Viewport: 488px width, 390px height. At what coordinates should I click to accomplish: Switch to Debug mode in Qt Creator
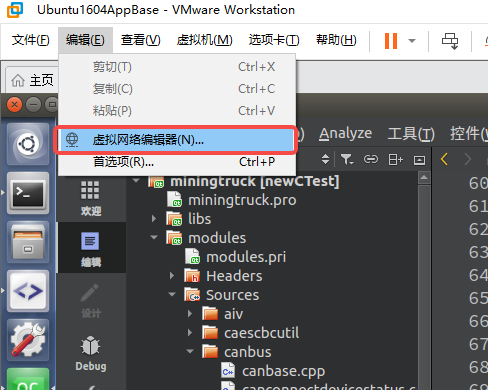coord(91,353)
